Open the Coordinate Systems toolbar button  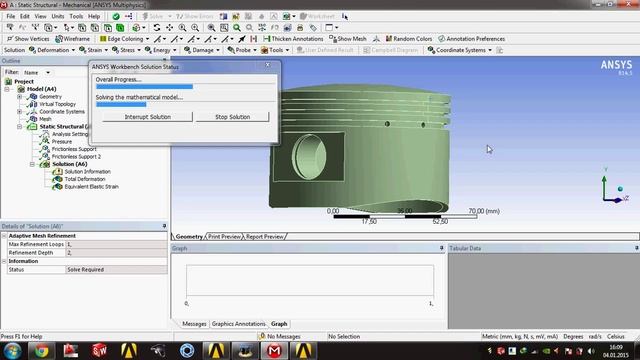(x=460, y=50)
